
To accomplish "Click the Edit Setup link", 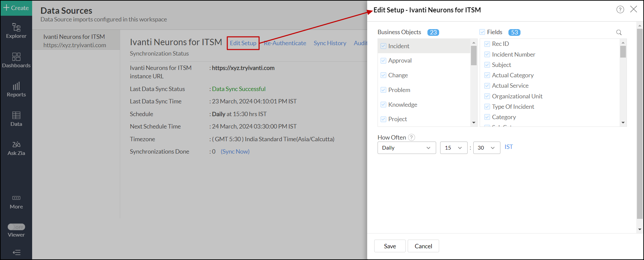I will tap(243, 43).
